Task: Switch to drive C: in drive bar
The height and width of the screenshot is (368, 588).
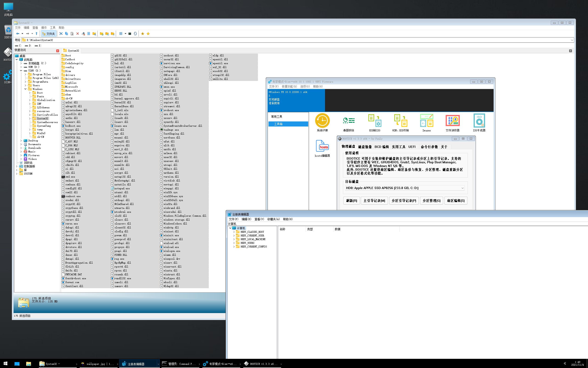Action: [x=18, y=46]
